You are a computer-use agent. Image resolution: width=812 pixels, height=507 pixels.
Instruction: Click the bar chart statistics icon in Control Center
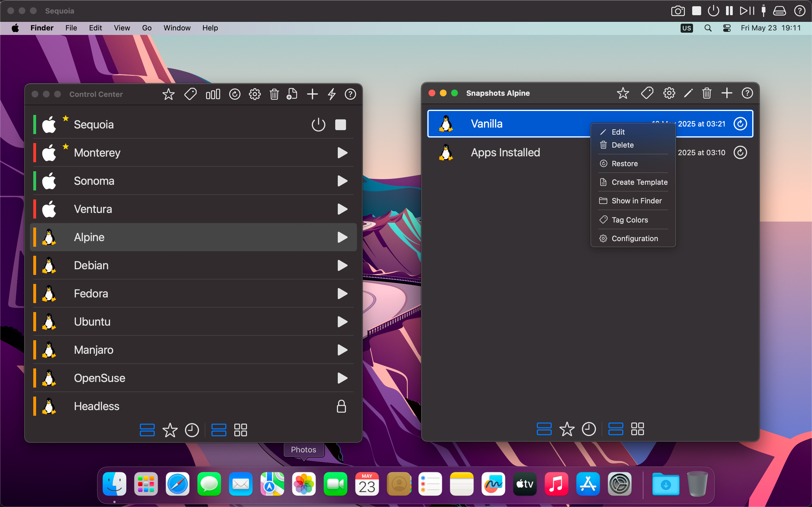[x=213, y=94]
